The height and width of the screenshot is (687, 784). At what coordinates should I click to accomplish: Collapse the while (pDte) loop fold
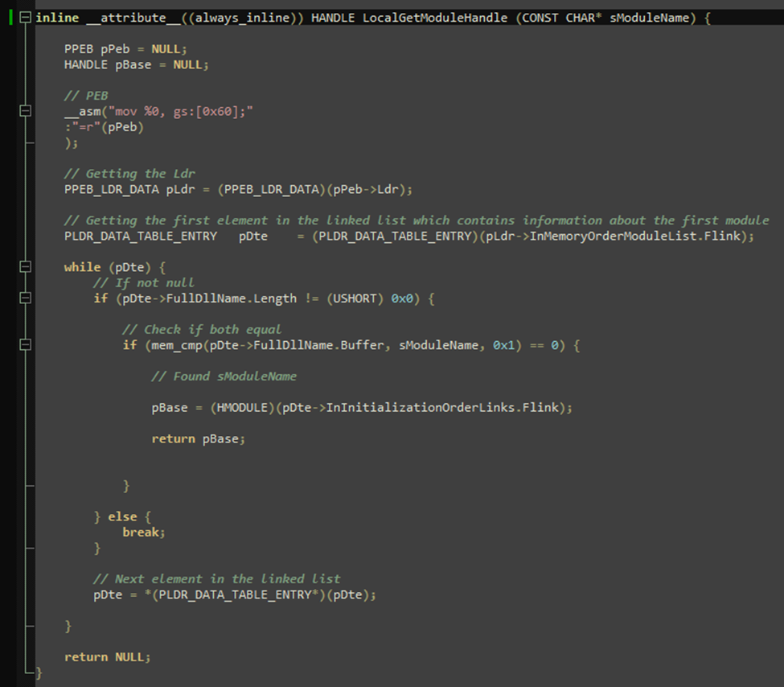tap(25, 267)
